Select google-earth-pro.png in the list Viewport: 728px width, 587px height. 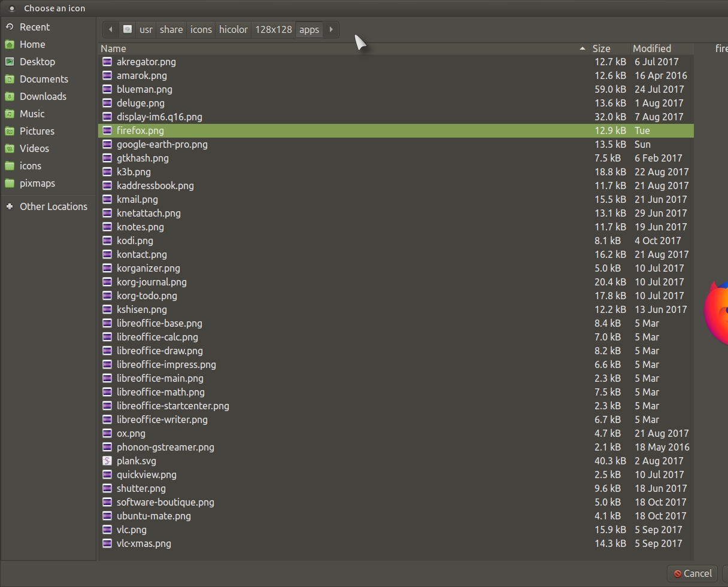(x=162, y=144)
